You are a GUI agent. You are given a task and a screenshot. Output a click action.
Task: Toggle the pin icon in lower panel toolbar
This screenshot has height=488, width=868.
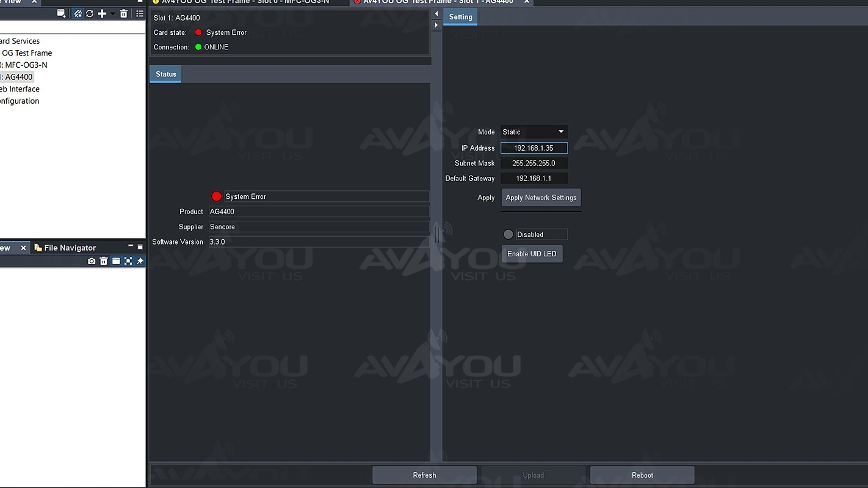[140, 261]
